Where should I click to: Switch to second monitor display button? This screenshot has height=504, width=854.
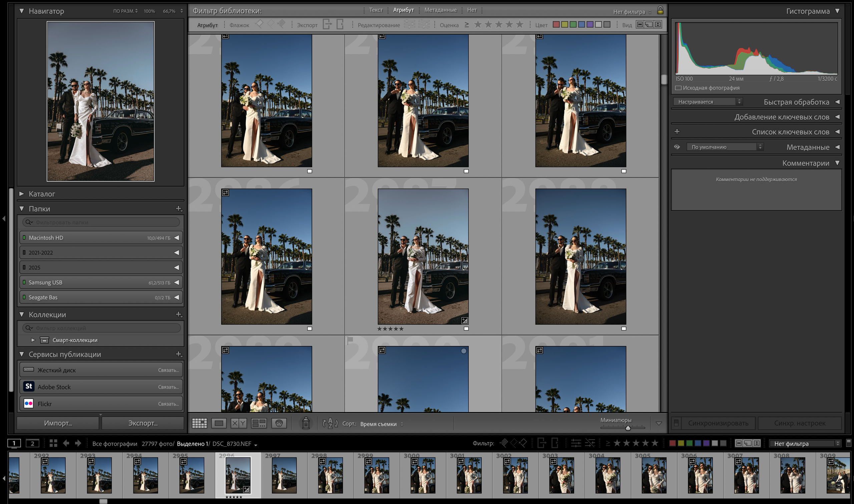(32, 443)
